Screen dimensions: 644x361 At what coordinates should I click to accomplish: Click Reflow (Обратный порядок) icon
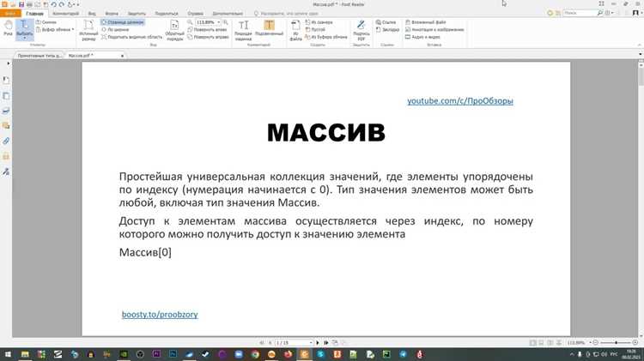pyautogui.click(x=174, y=29)
